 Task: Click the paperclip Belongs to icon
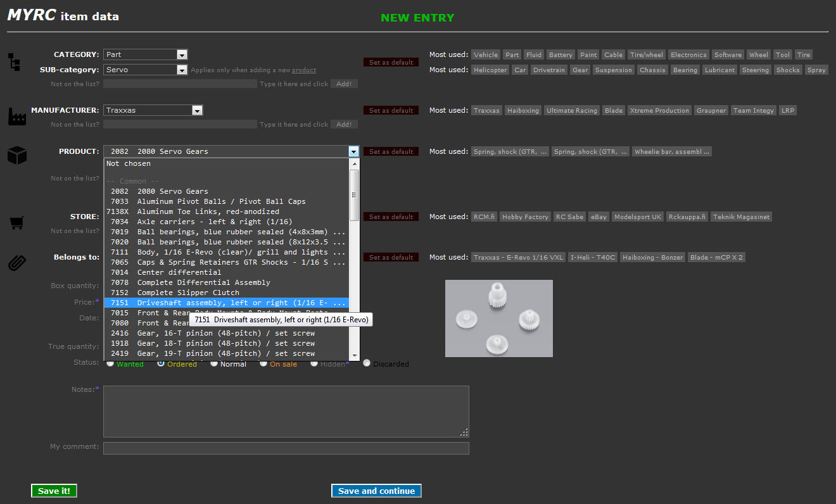tap(16, 262)
